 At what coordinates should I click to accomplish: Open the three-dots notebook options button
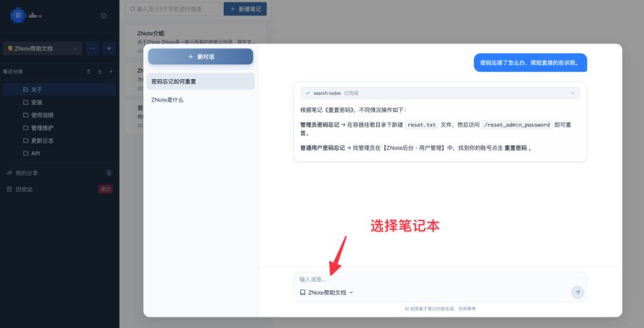(x=92, y=48)
